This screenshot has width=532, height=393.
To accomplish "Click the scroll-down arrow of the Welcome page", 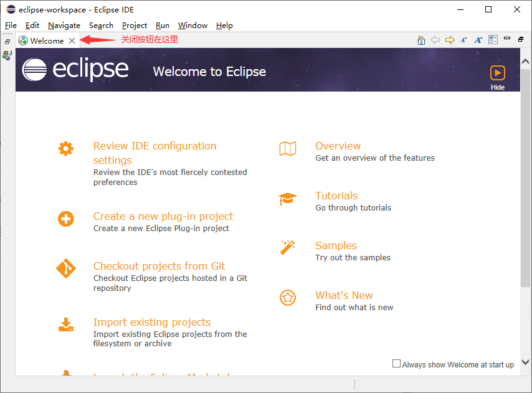I will click(525, 362).
